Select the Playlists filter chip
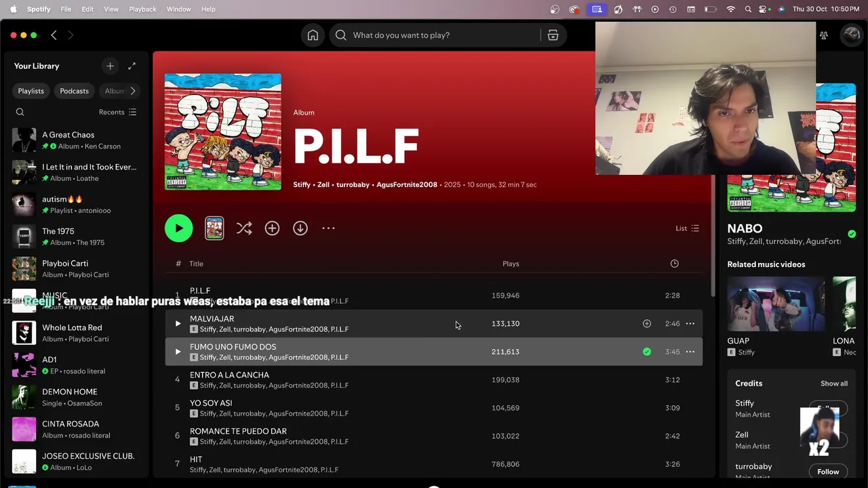This screenshot has width=868, height=488. point(31,91)
